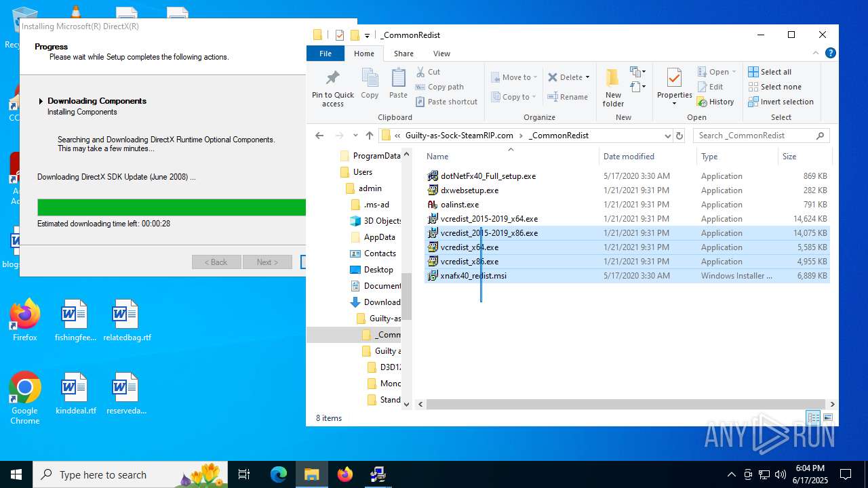Select the oalinst.exe file
This screenshot has height=488, width=868.
(x=459, y=204)
